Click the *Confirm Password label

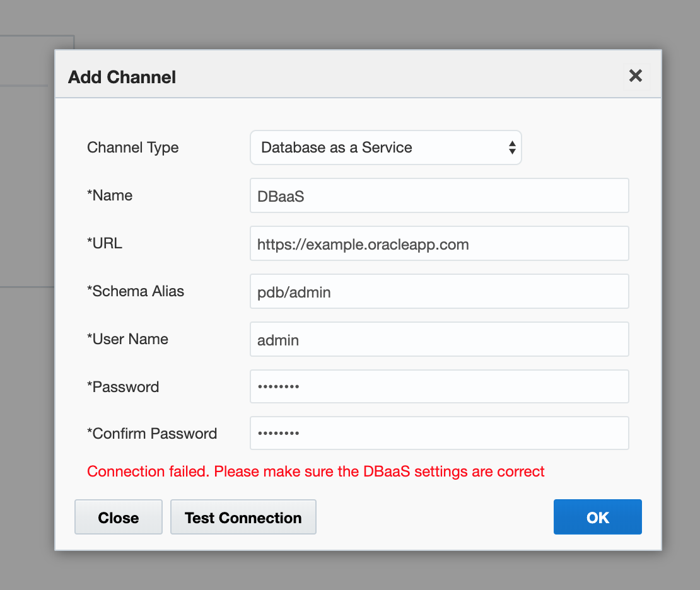click(x=152, y=434)
